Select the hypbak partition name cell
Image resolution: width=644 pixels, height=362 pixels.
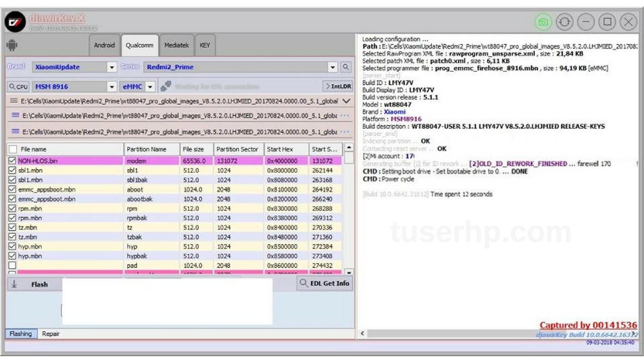tap(152, 256)
